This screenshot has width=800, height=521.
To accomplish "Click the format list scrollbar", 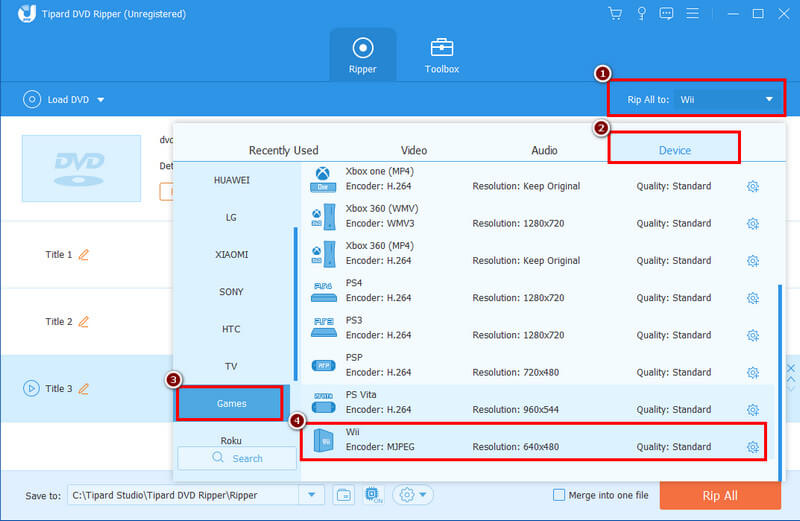I will pos(780,383).
